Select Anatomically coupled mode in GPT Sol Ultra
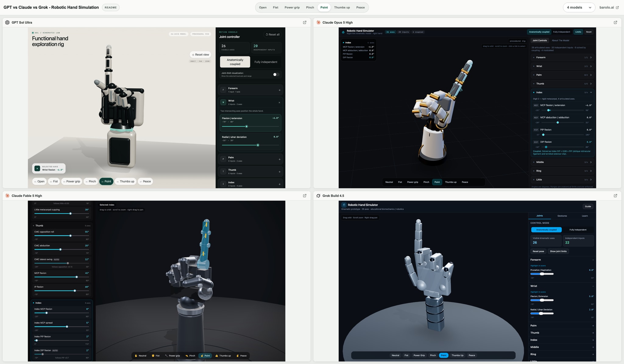This screenshot has height=364, width=624. coord(235,62)
